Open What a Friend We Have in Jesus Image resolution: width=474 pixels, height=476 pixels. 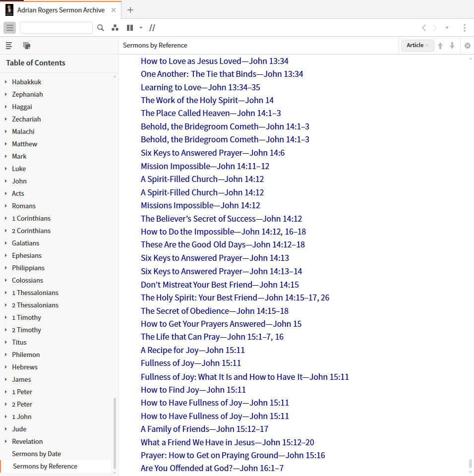coord(228,442)
